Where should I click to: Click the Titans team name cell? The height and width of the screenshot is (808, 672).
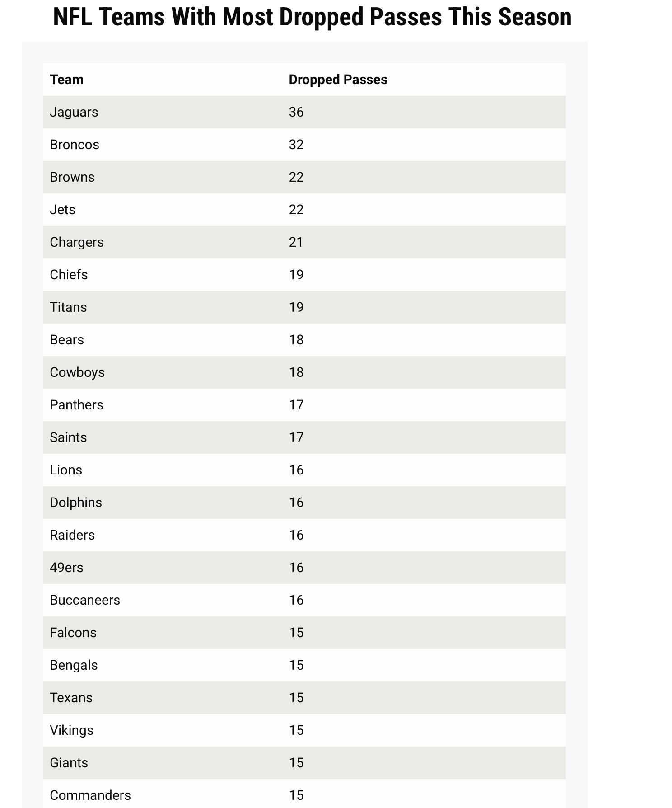click(68, 307)
